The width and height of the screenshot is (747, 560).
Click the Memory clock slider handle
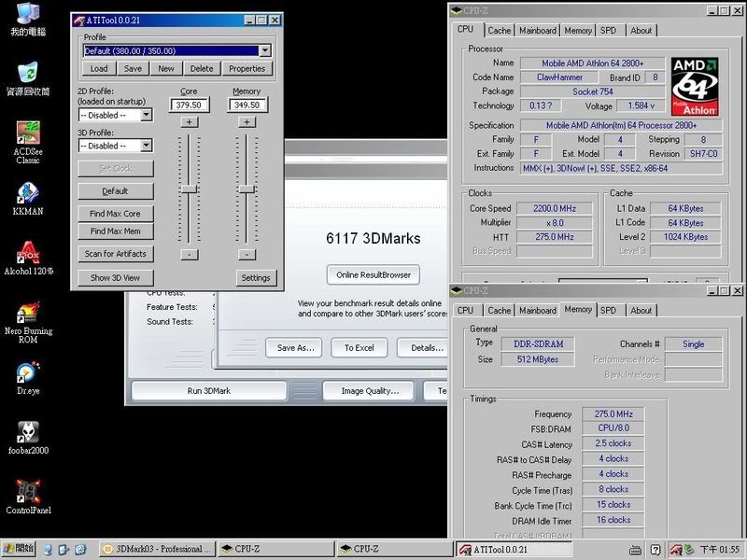pos(247,189)
